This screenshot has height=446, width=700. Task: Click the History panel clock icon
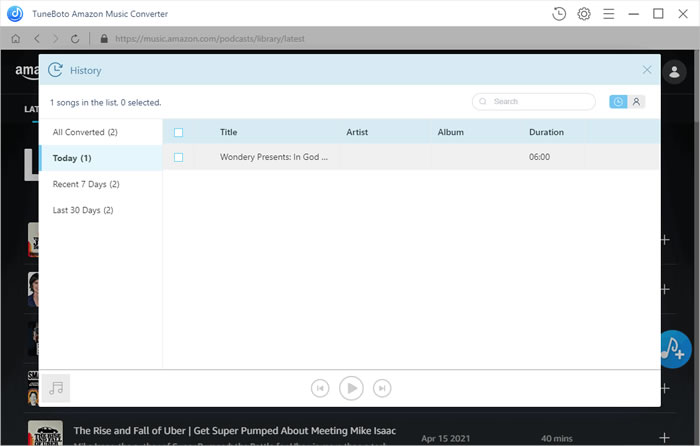pyautogui.click(x=55, y=70)
